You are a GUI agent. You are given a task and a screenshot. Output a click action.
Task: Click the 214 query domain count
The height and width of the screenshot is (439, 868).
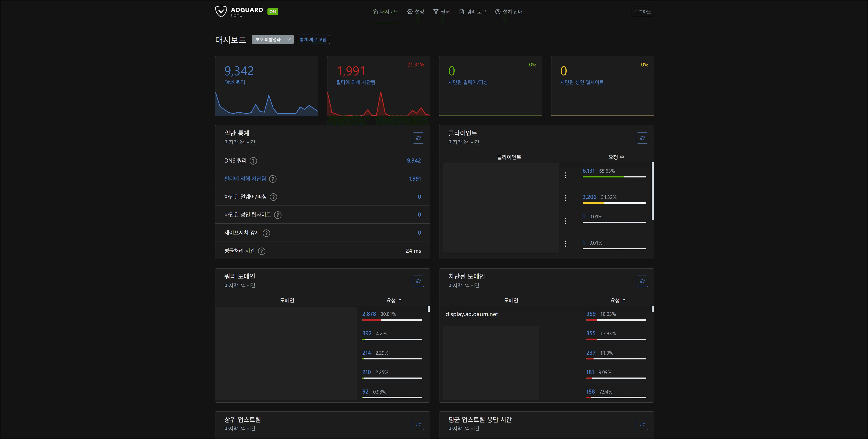click(366, 353)
